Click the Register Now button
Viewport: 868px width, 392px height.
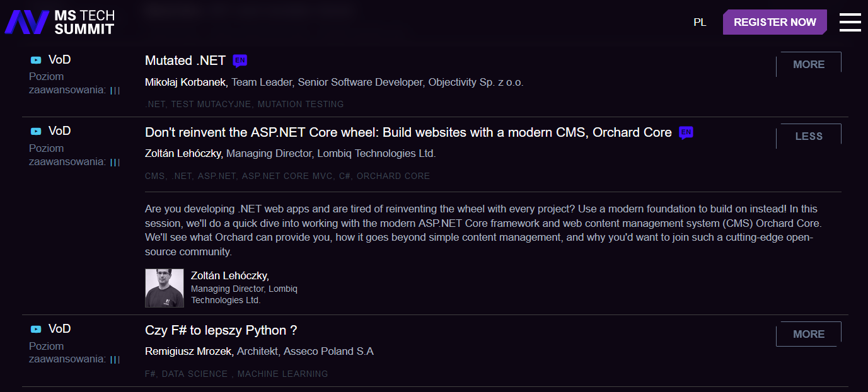point(775,22)
